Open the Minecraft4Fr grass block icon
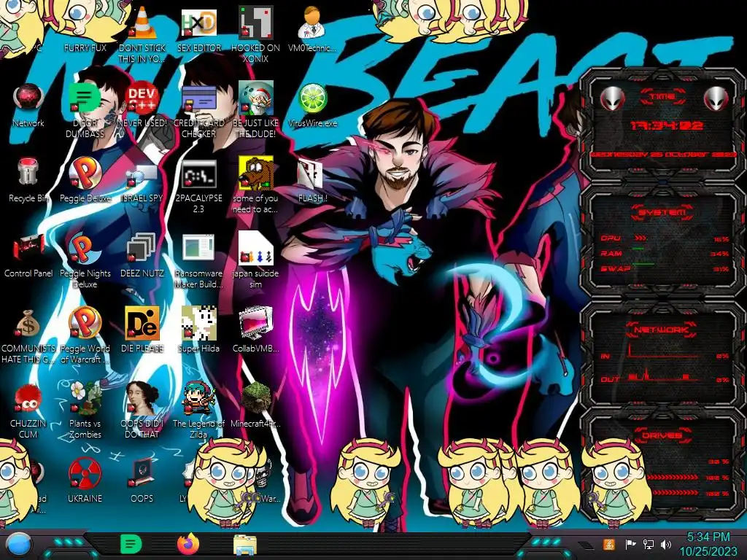The height and width of the screenshot is (560, 747). [x=255, y=397]
